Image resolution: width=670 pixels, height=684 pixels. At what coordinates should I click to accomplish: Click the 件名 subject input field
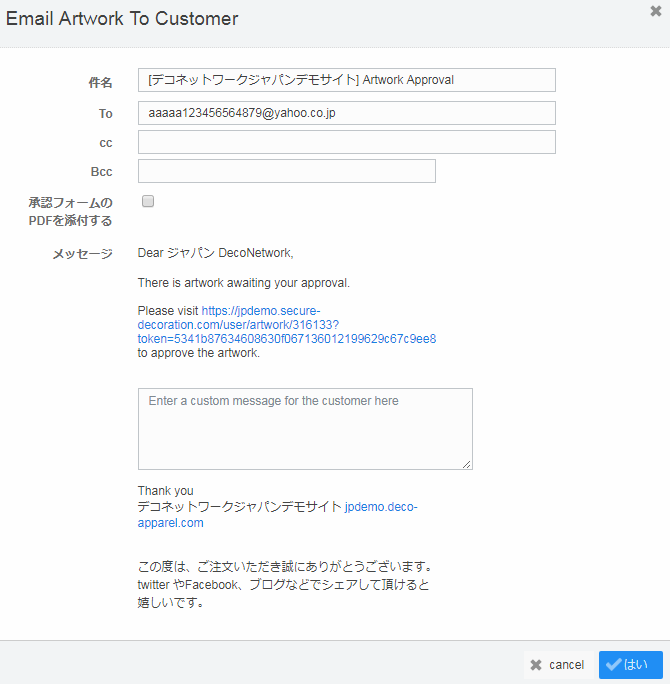click(x=346, y=80)
